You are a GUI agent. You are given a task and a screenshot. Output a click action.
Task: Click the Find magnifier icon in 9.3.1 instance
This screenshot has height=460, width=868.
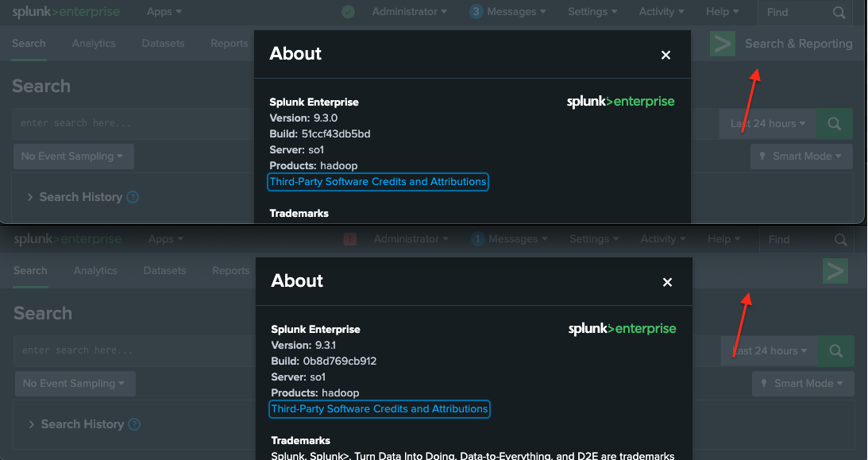[841, 240]
